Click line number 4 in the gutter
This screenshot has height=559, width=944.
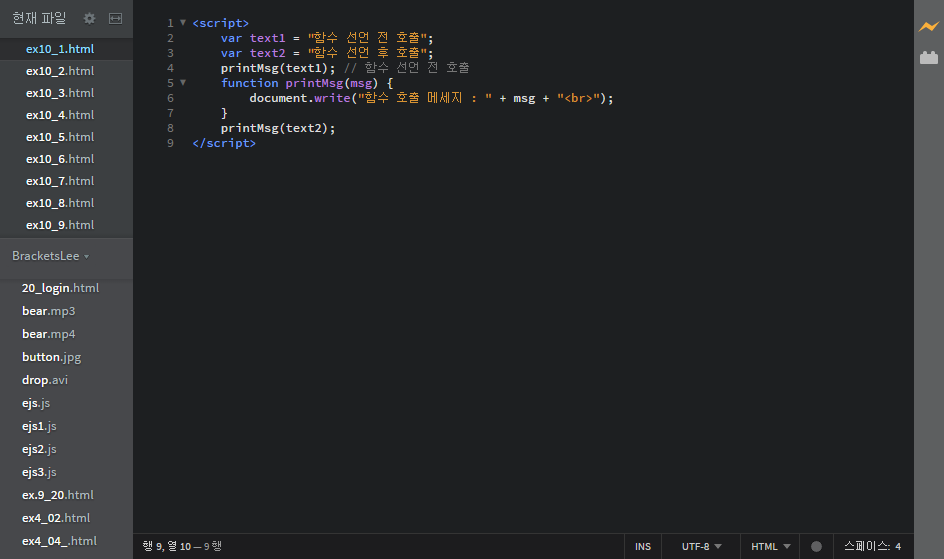point(170,68)
